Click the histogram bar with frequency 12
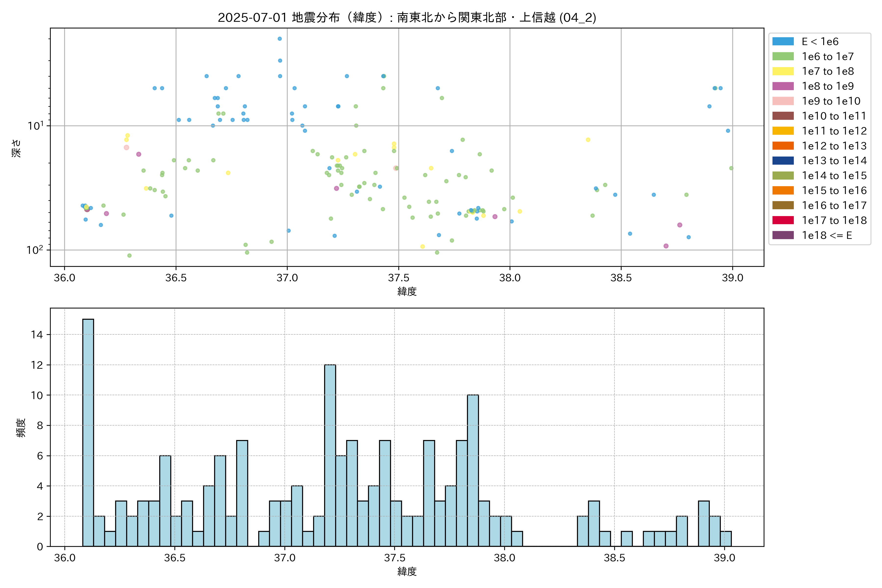882x588 pixels. pyautogui.click(x=330, y=455)
